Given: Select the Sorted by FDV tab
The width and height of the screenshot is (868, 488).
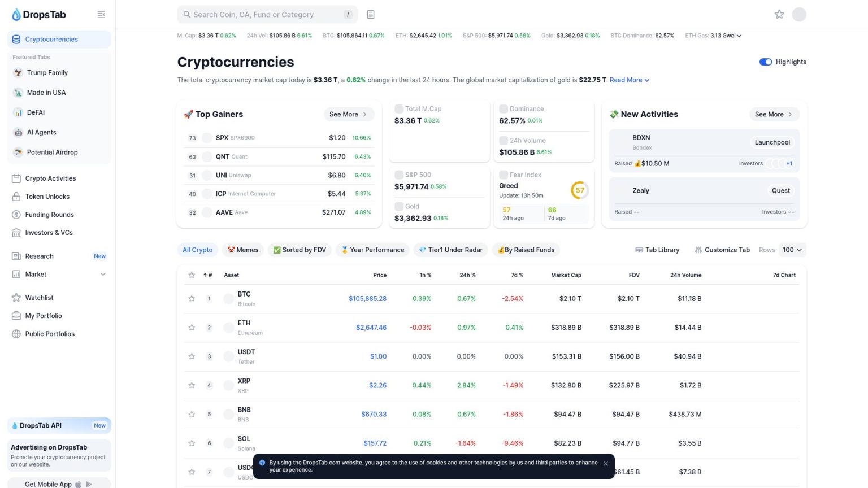Looking at the screenshot, I should pos(300,250).
